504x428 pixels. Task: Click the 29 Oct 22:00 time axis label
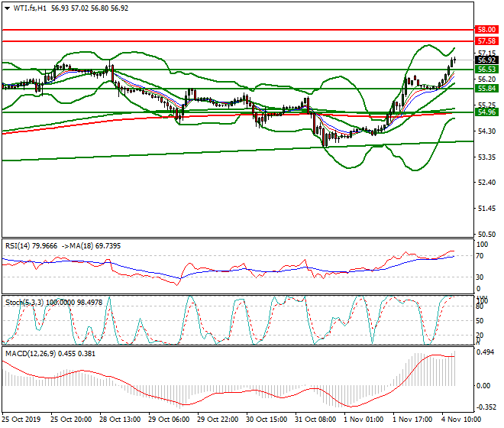[x=218, y=420]
